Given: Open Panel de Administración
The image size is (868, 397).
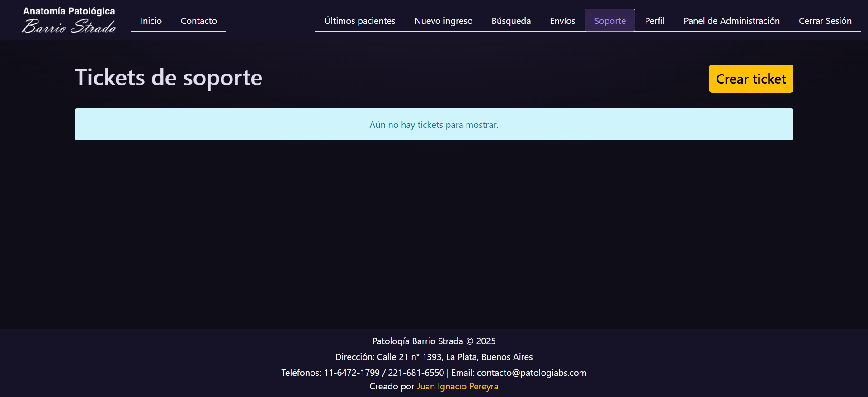Looking at the screenshot, I should tap(731, 21).
